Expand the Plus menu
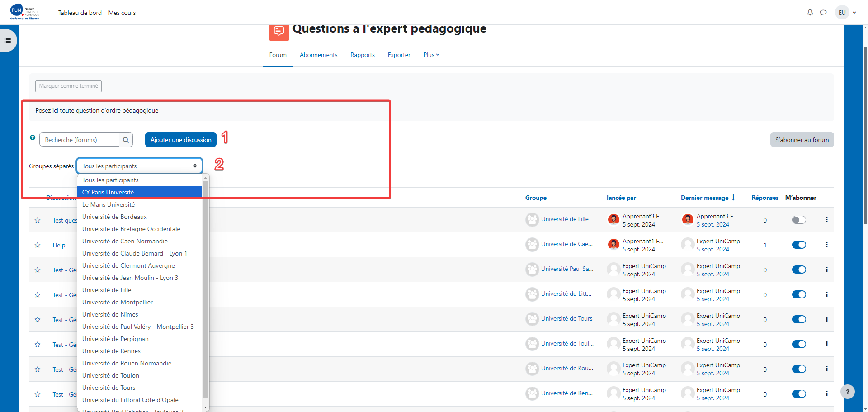The image size is (868, 412). [431, 55]
